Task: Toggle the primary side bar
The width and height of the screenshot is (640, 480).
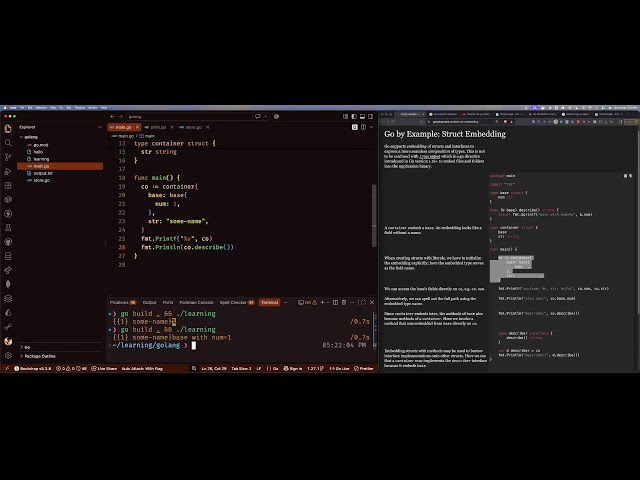Action: pos(354,117)
